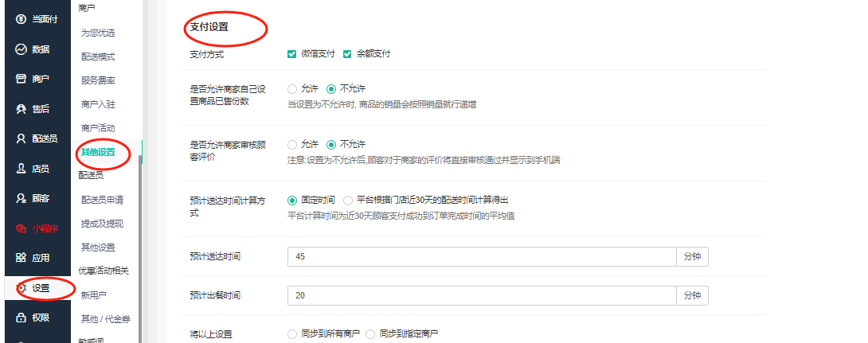Click the 预计送达时间 field showing 45
This screenshot has width=868, height=343.
(482, 257)
